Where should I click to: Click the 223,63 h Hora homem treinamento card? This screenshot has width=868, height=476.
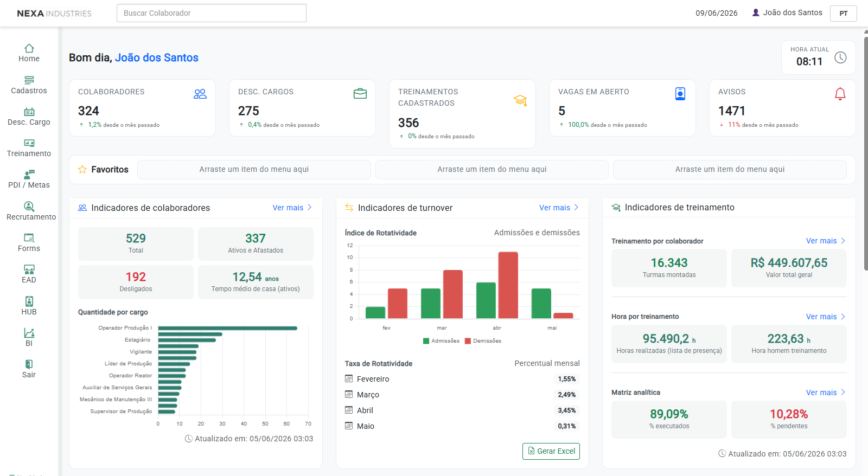789,344
